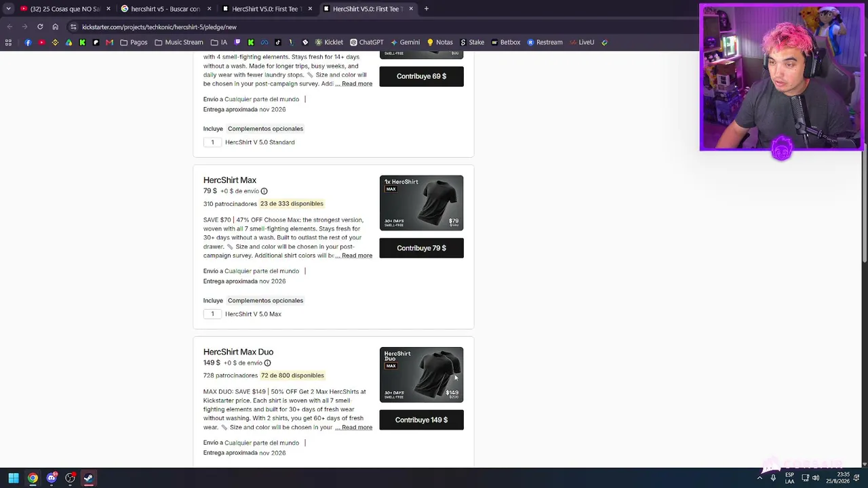Select the HercShirt Max reward title

[230, 180]
